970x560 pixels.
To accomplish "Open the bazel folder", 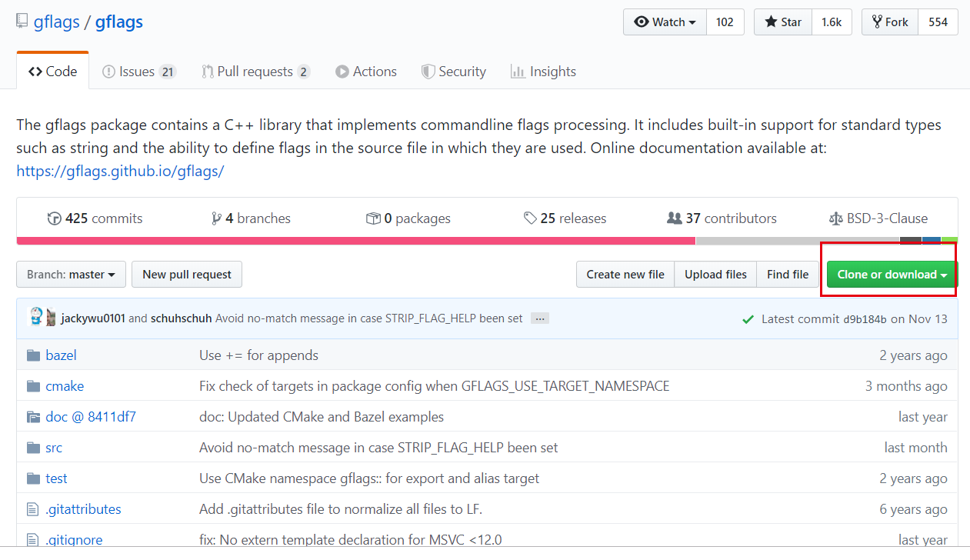I will coord(62,355).
